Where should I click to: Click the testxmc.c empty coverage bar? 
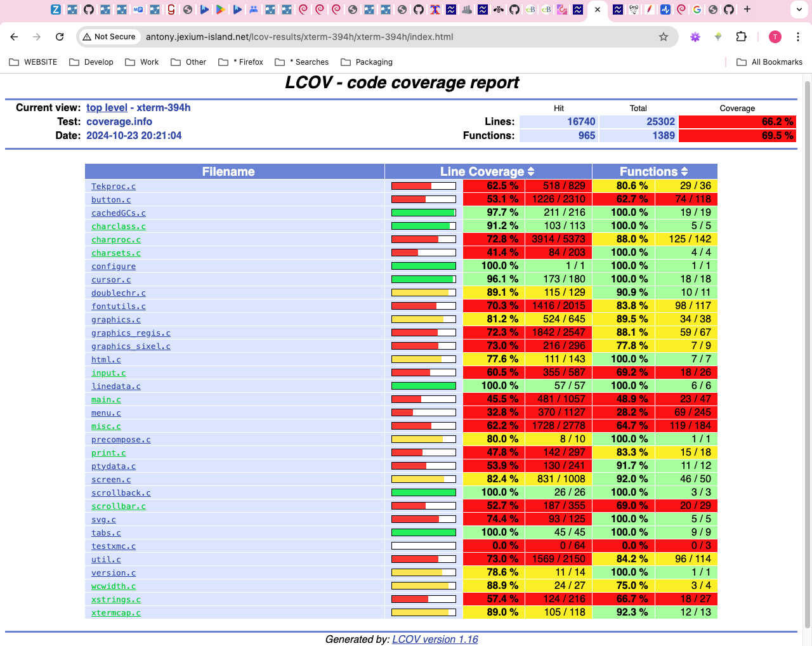(423, 546)
